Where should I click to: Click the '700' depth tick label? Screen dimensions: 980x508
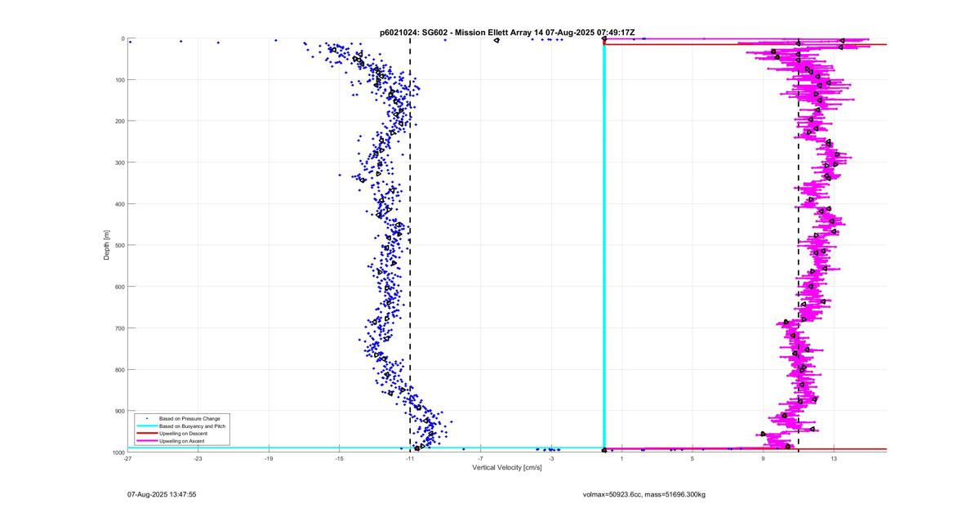(119, 328)
